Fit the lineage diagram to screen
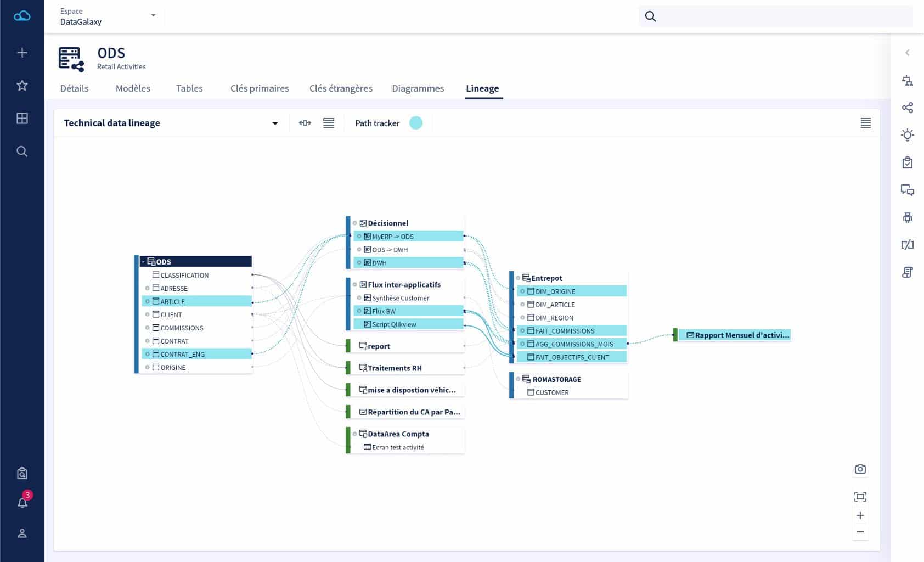This screenshot has height=562, width=924. click(860, 497)
